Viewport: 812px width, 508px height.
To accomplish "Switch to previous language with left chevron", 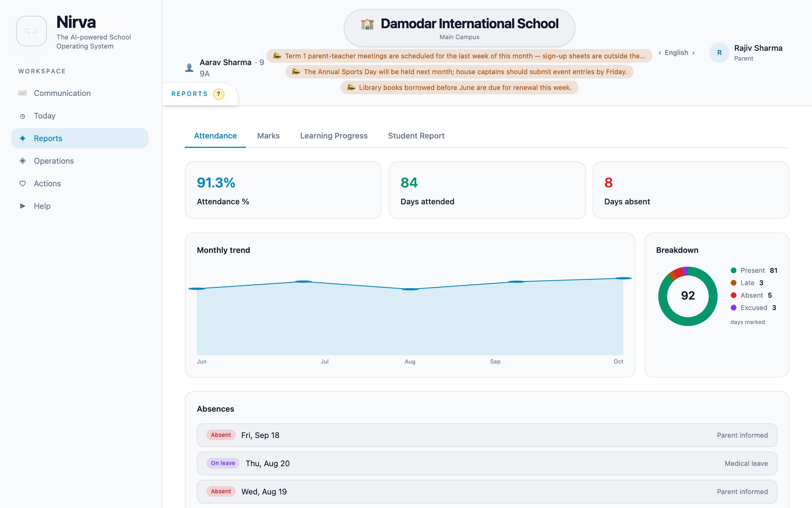I will click(x=660, y=53).
